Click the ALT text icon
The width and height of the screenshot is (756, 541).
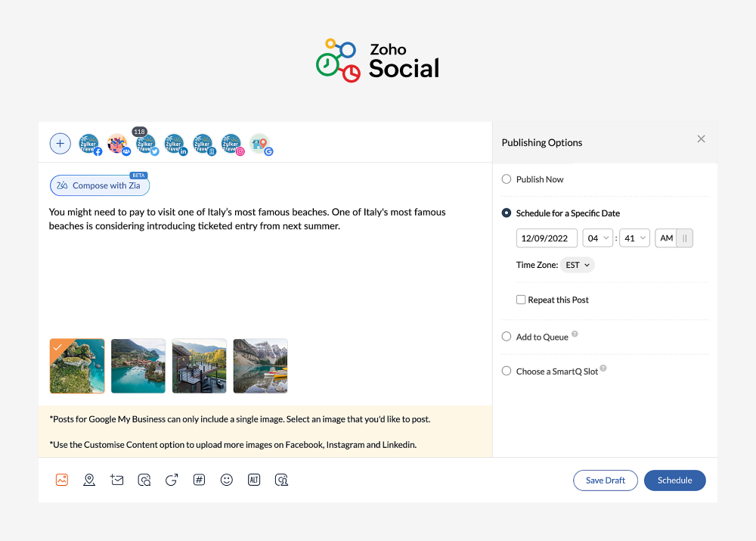(254, 480)
